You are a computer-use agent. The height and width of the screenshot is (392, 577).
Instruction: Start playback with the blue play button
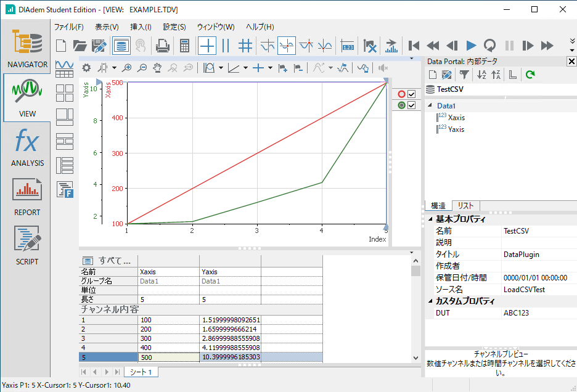coord(471,46)
